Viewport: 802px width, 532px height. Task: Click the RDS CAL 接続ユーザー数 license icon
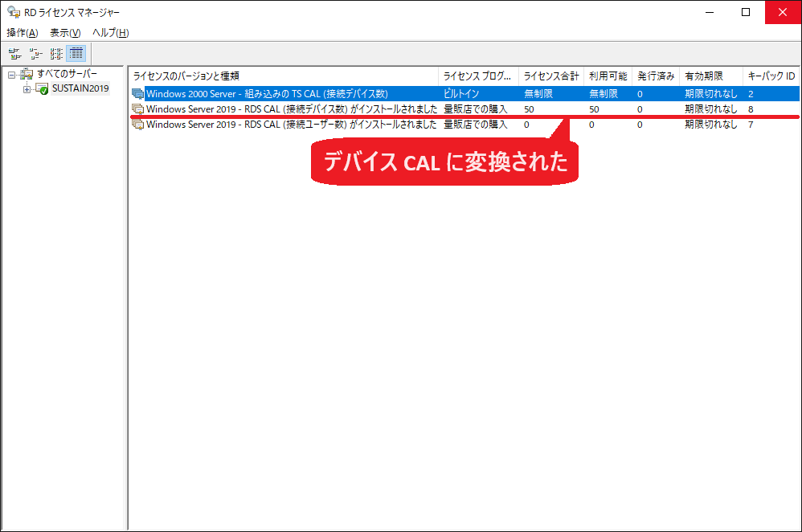(x=138, y=125)
